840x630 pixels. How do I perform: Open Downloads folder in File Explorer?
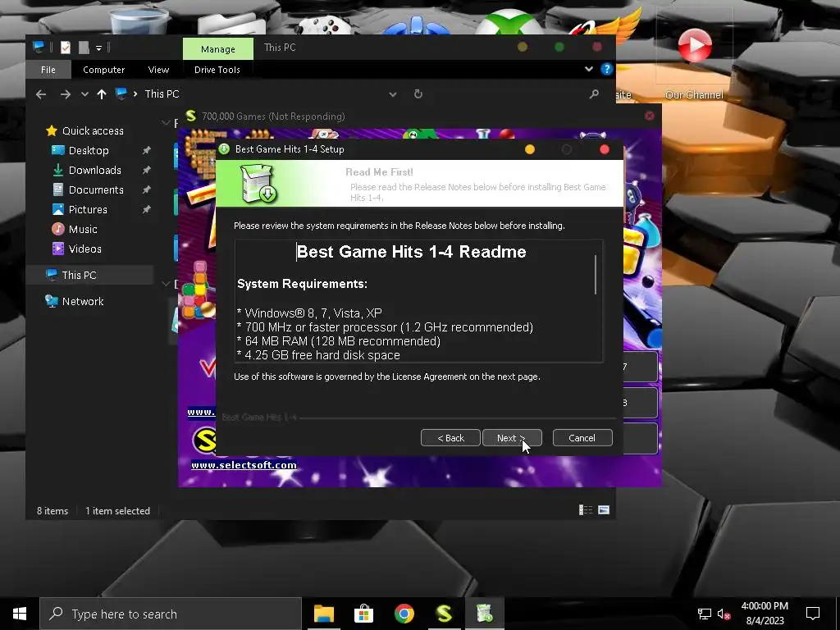click(x=95, y=171)
